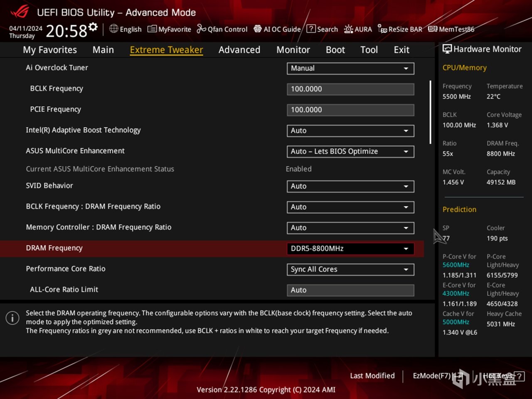This screenshot has height=399, width=532.
Task: Expand Performance Core Ratio dropdown
Action: [x=350, y=269]
